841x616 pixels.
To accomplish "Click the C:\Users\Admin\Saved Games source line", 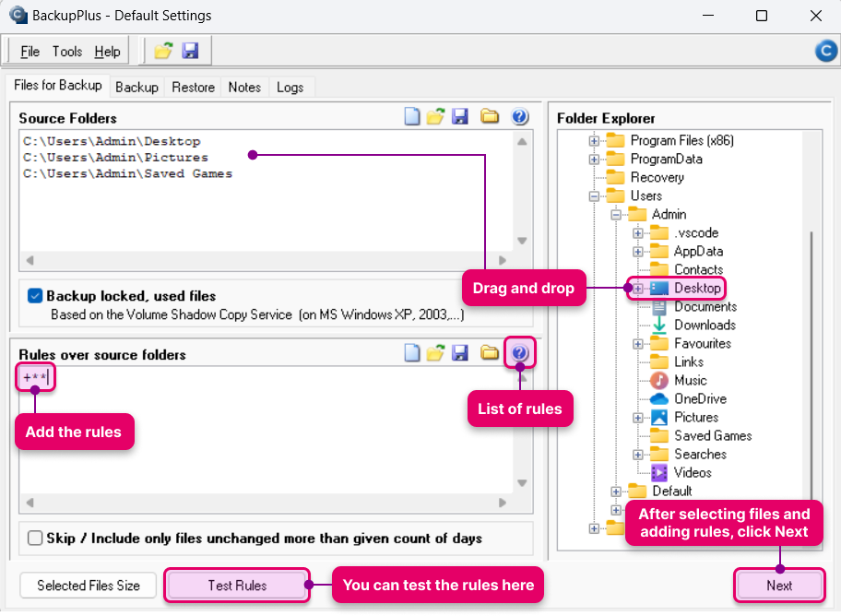I will 127,174.
